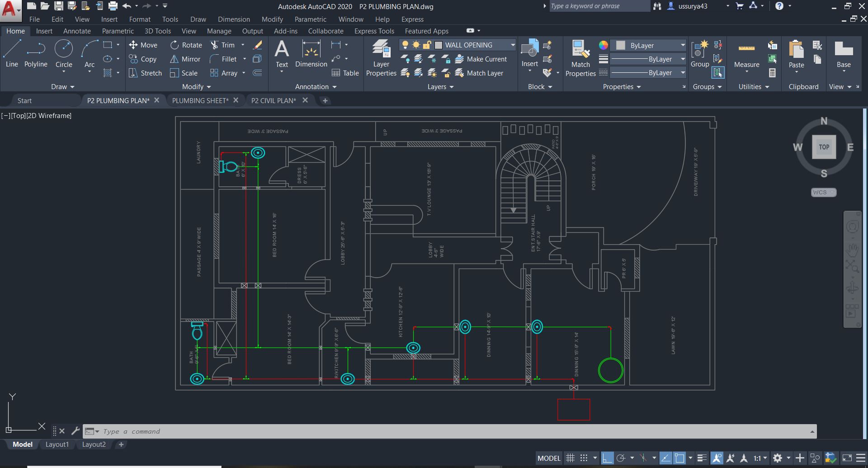Click the Rotate tool
This screenshot has width=868, height=468.
[x=186, y=45]
